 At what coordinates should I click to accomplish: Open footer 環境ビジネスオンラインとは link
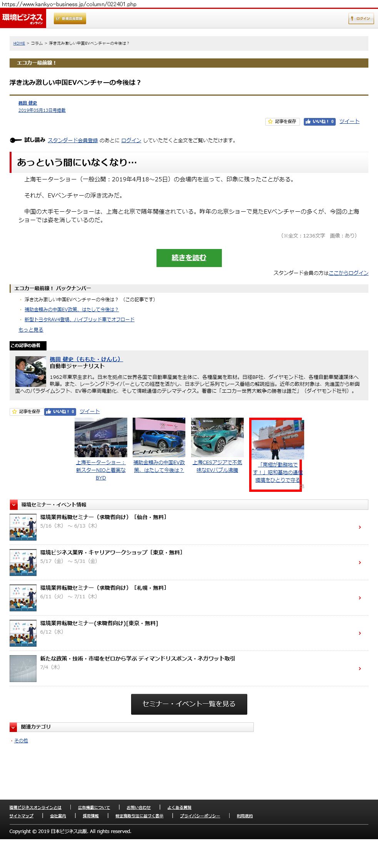coord(35,807)
